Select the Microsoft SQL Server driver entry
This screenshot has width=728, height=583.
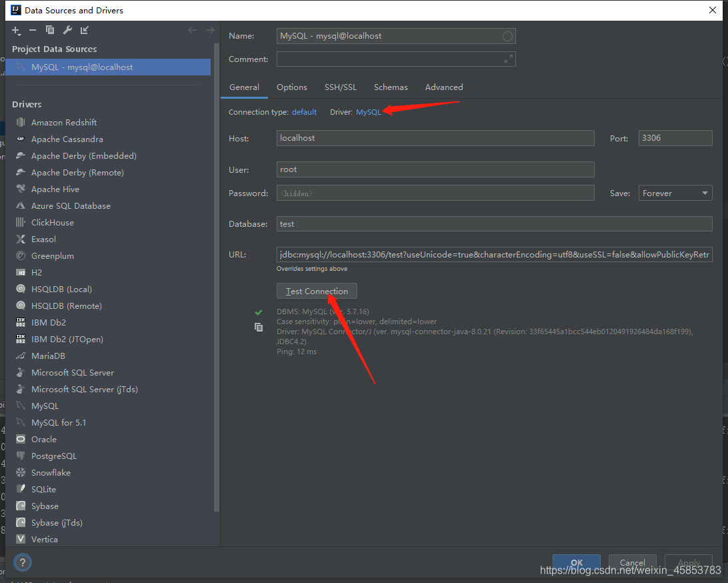(x=73, y=373)
